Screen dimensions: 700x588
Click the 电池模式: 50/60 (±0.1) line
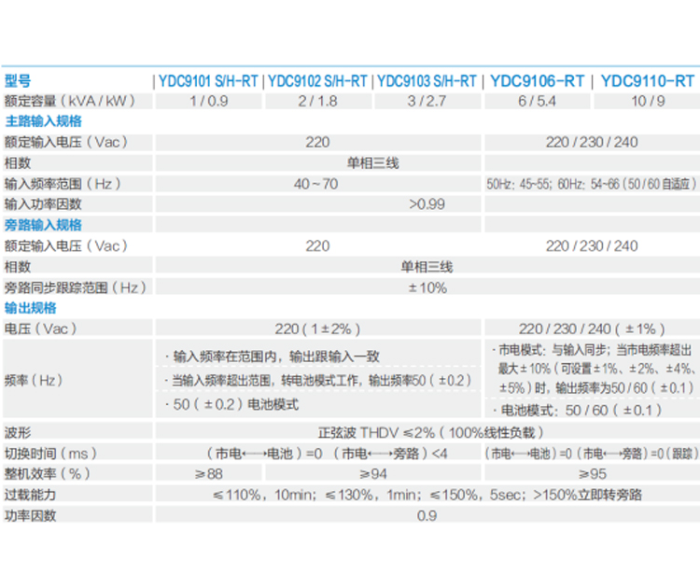click(577, 411)
